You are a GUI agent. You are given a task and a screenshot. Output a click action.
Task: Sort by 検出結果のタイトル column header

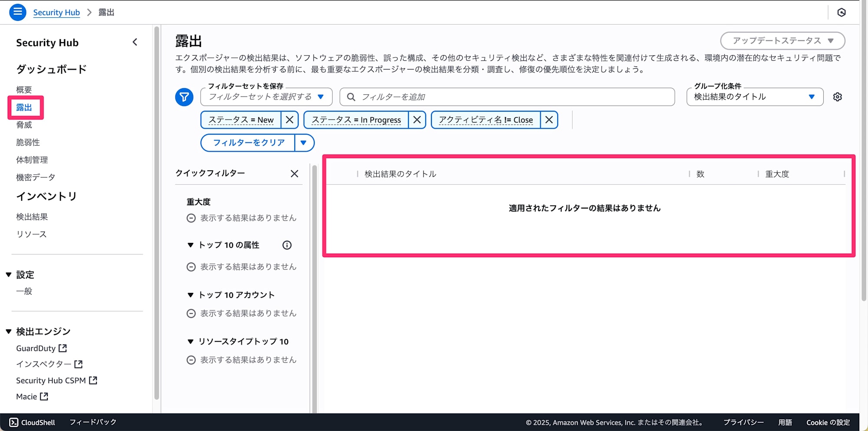400,174
